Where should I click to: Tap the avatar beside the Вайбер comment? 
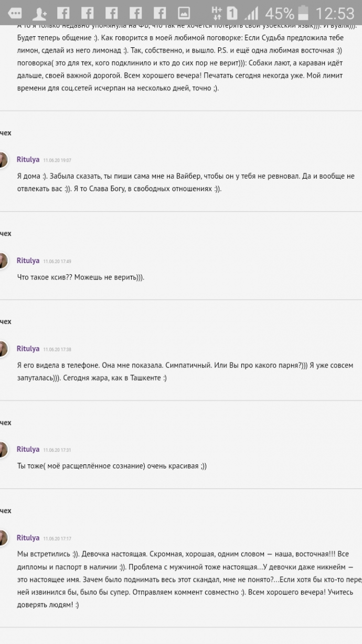click(3, 160)
